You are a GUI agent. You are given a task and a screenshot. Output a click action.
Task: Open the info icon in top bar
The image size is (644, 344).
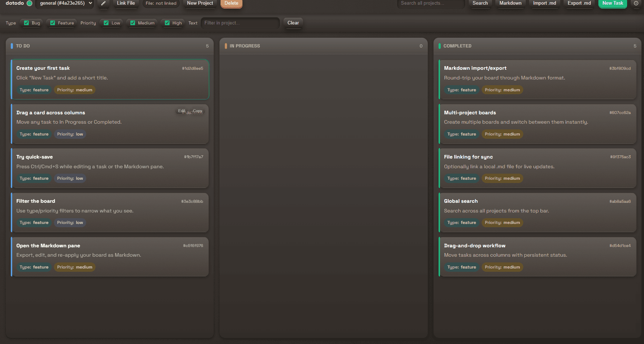(x=636, y=3)
